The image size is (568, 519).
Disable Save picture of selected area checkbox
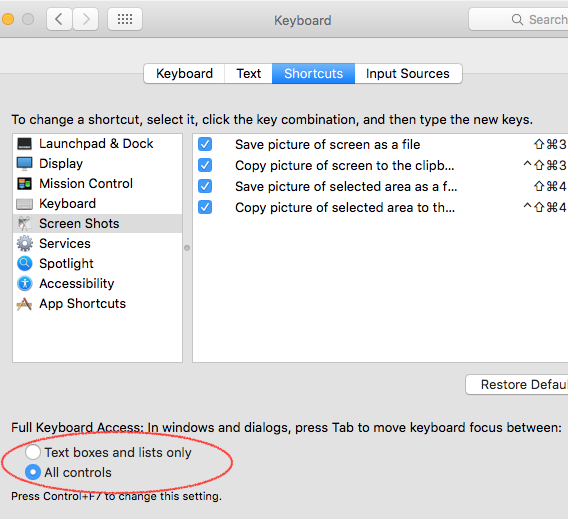point(205,186)
